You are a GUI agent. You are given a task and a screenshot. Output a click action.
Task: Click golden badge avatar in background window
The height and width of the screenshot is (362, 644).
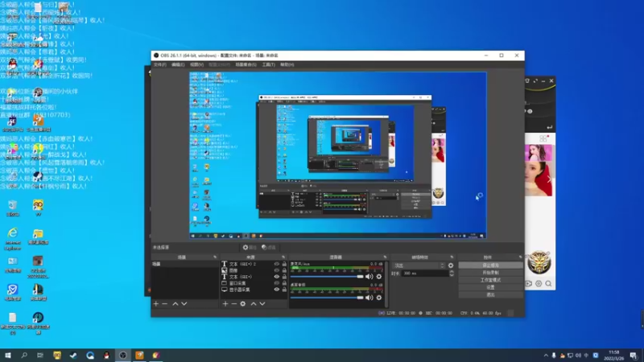tap(539, 263)
